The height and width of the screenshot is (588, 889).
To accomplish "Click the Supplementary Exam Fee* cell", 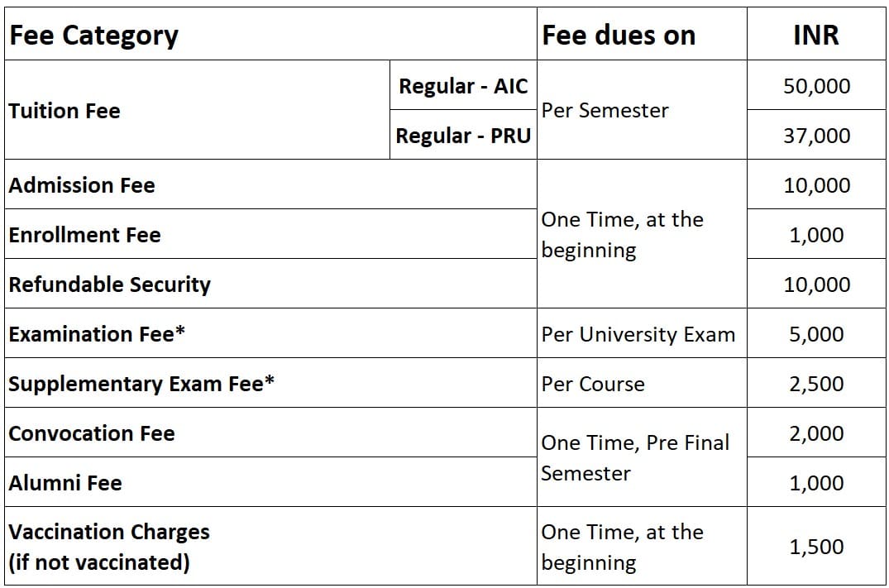I will coord(270,383).
